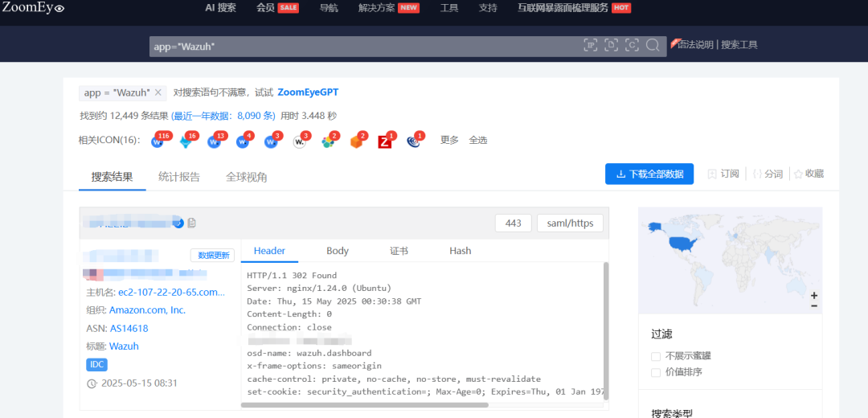Open the ZoomEyeGPT link

[308, 92]
